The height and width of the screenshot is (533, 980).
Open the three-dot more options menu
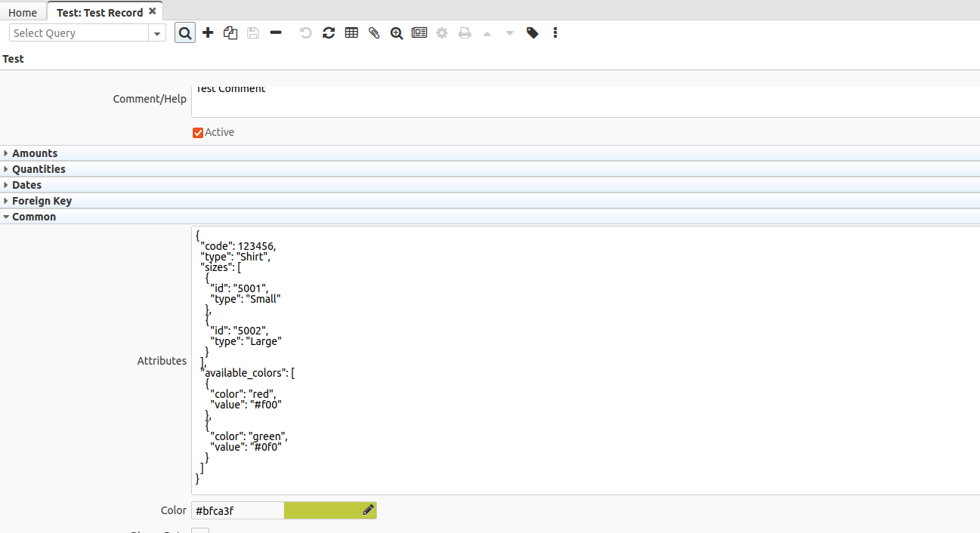tap(555, 33)
